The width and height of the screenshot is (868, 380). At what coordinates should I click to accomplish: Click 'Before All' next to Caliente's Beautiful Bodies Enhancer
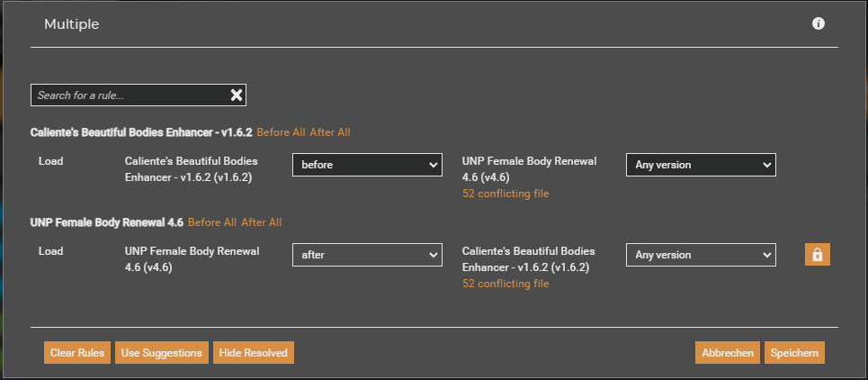click(281, 132)
